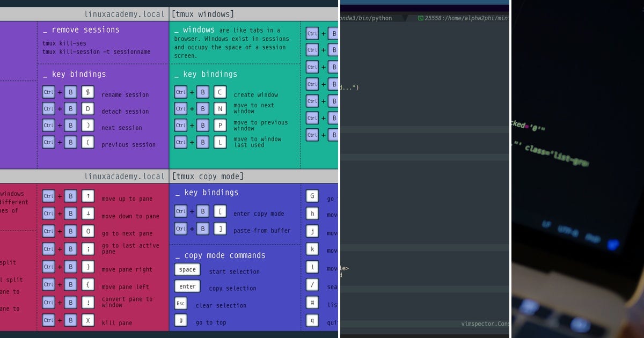The image size is (644, 338).
Task: Click the P key for move to previous window
Action: pyautogui.click(x=220, y=125)
